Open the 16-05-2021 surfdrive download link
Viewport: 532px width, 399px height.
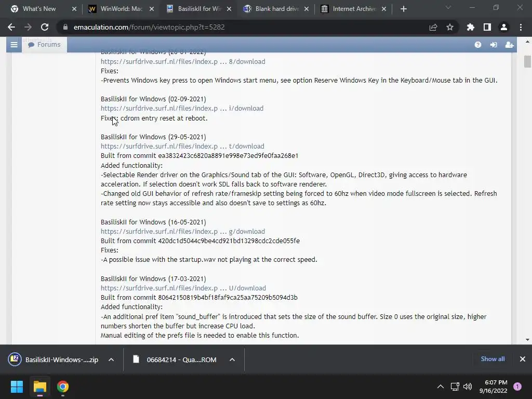(182, 231)
